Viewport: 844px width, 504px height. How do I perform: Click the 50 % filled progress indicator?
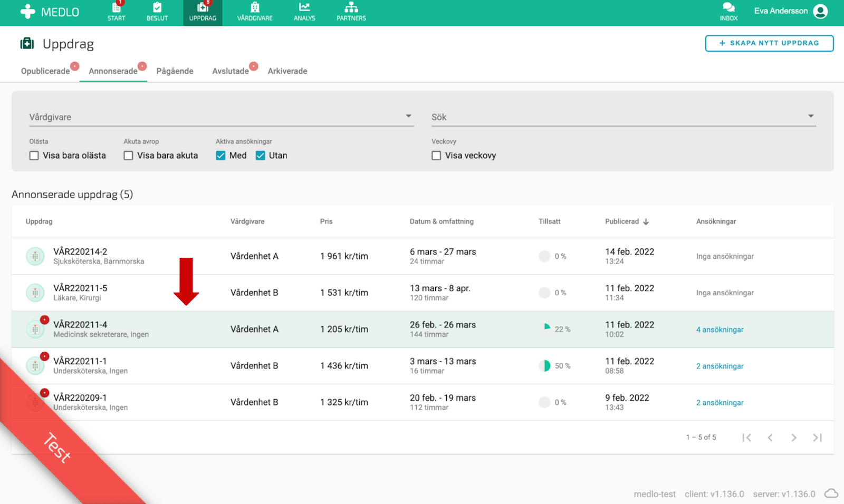point(544,365)
